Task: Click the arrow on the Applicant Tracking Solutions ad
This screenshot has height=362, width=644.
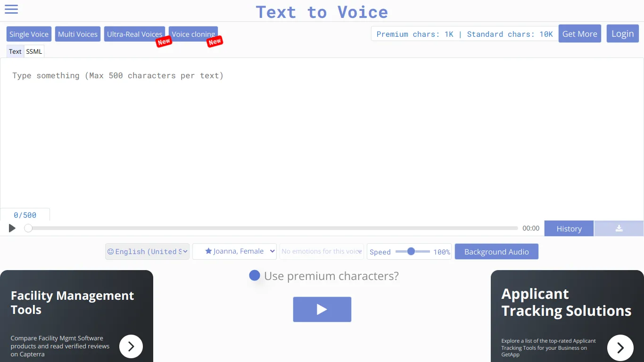Action: tap(620, 347)
